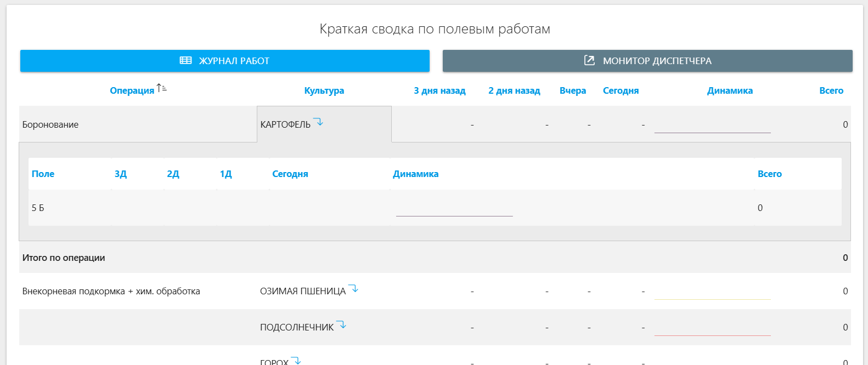Open the Монитор диспетчера button
Image resolution: width=868 pixels, height=365 pixels.
(x=647, y=61)
